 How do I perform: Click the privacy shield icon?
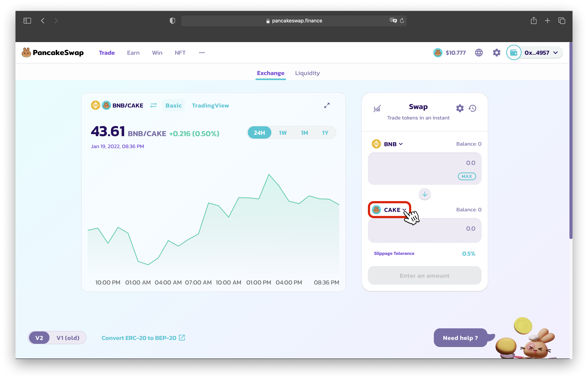tap(172, 21)
